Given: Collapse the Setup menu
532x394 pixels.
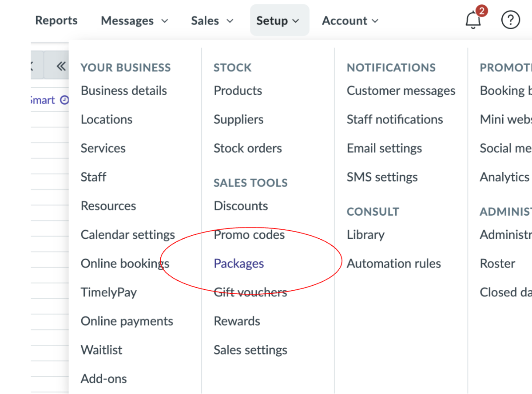Looking at the screenshot, I should click(x=278, y=21).
